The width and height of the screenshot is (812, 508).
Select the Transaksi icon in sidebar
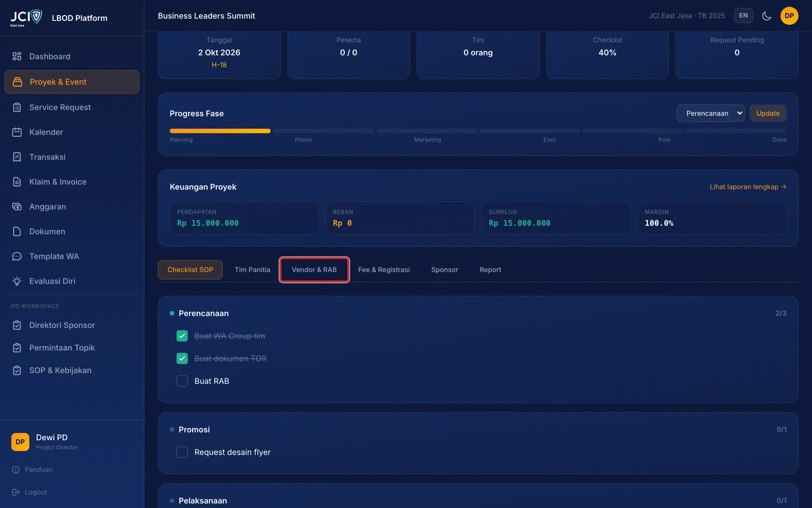(17, 157)
